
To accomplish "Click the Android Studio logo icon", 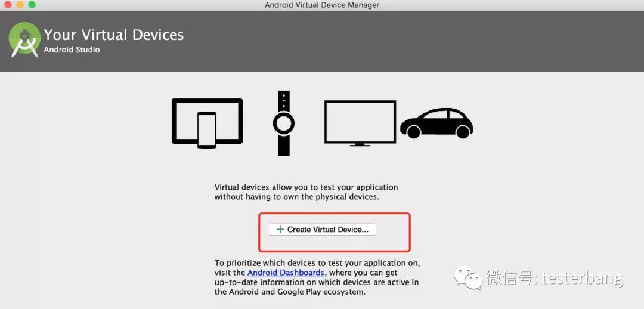I will click(x=24, y=40).
